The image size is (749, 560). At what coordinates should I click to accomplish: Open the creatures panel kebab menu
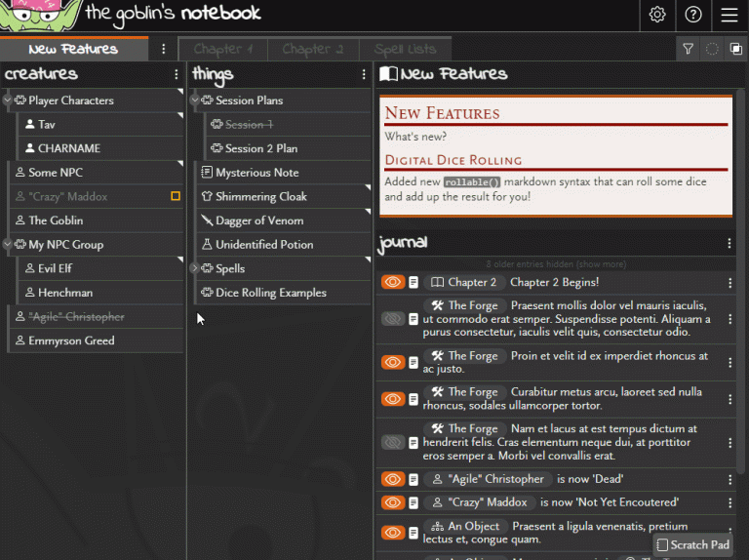176,74
